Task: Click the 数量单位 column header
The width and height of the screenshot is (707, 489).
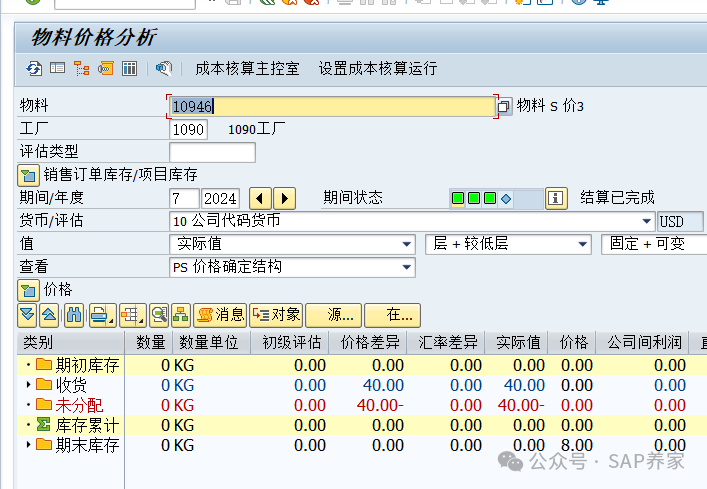Action: pyautogui.click(x=211, y=343)
